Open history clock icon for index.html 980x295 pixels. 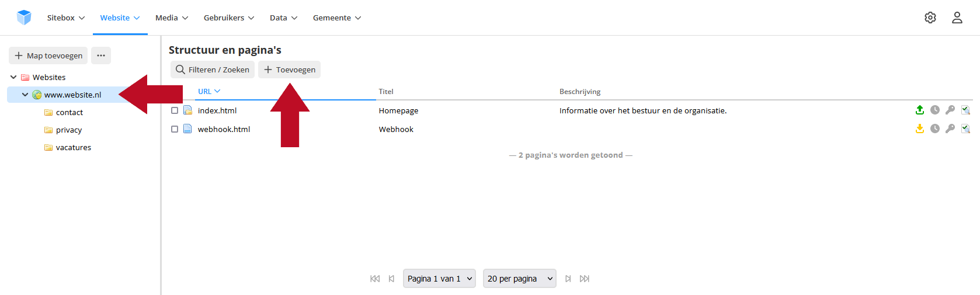click(935, 110)
